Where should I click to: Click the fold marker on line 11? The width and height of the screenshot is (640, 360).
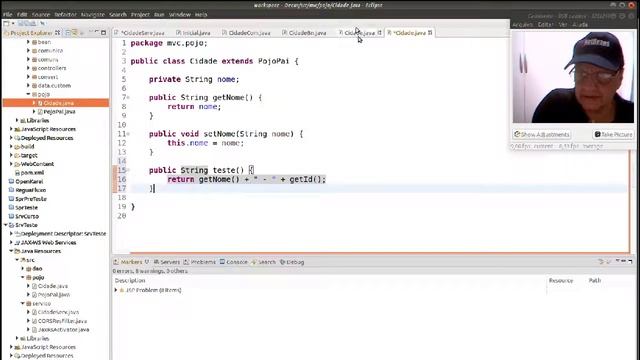tap(128, 133)
